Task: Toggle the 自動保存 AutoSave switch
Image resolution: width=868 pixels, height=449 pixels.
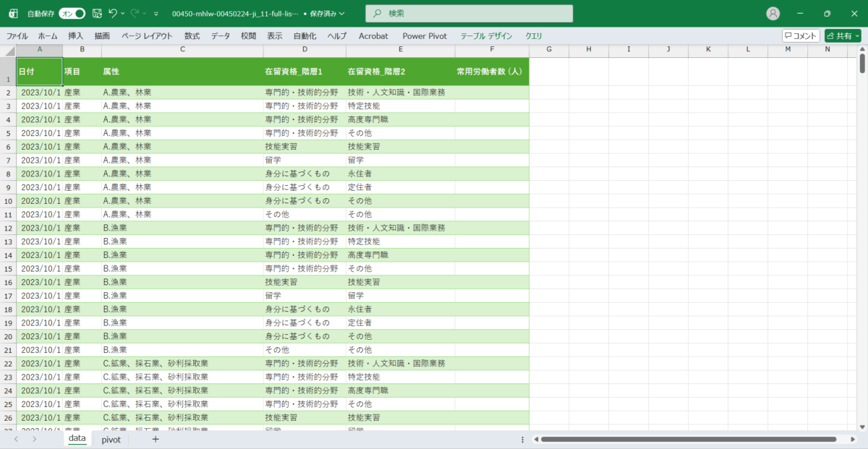Action: pyautogui.click(x=72, y=14)
